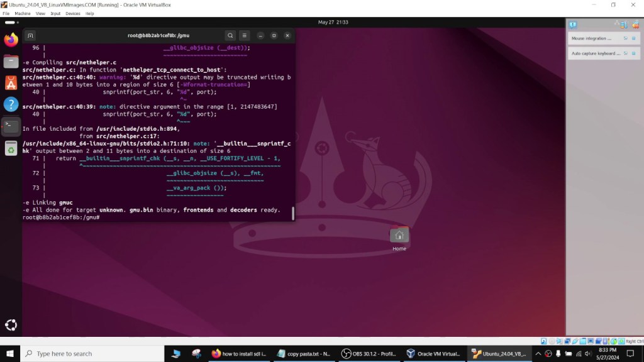644x362 pixels.
Task: Expand the hidden system tray icons
Action: (x=539, y=353)
